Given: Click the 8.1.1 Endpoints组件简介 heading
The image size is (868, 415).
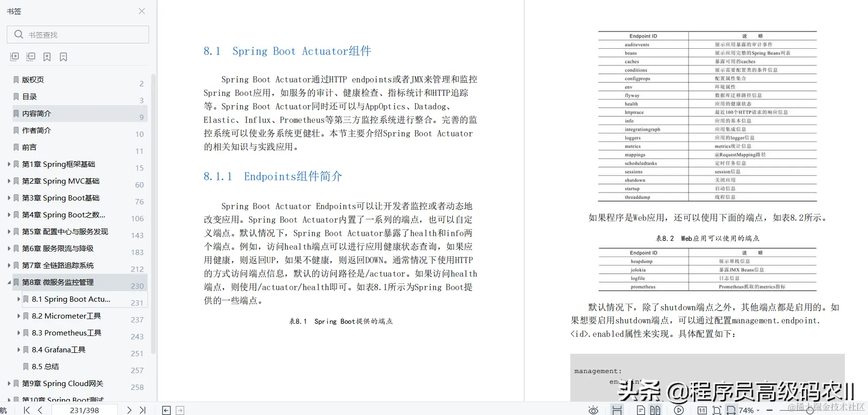Looking at the screenshot, I should [273, 176].
